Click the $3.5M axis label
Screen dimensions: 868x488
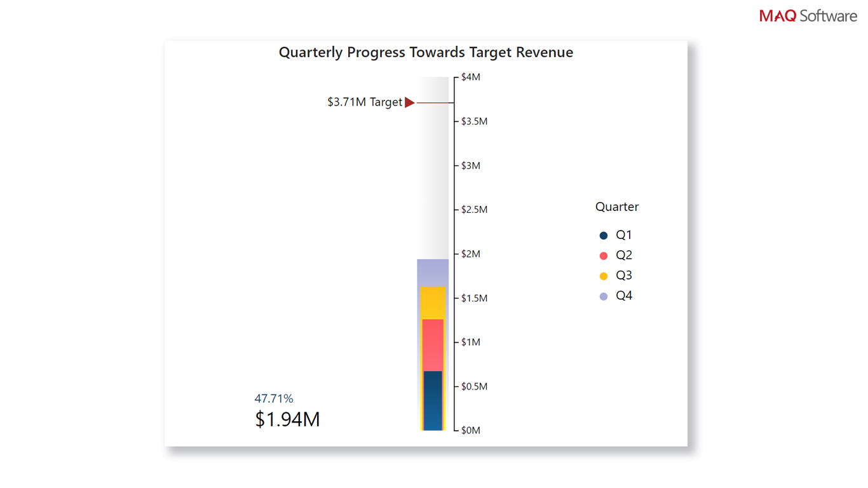pos(475,121)
